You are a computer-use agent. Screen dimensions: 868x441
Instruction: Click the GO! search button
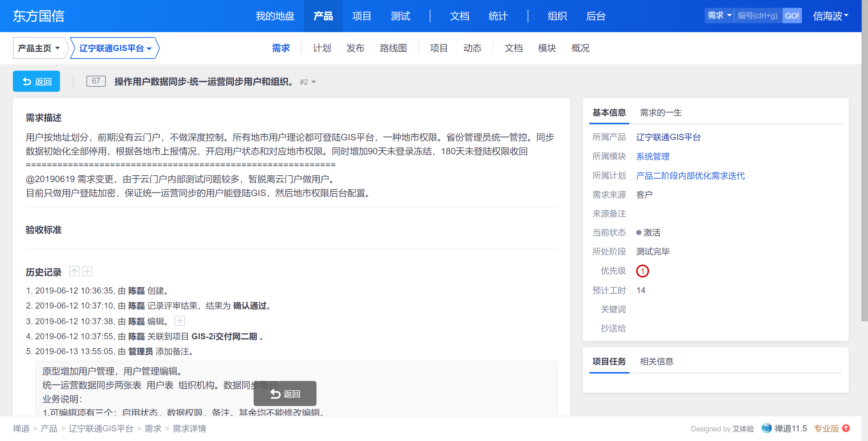tap(792, 16)
